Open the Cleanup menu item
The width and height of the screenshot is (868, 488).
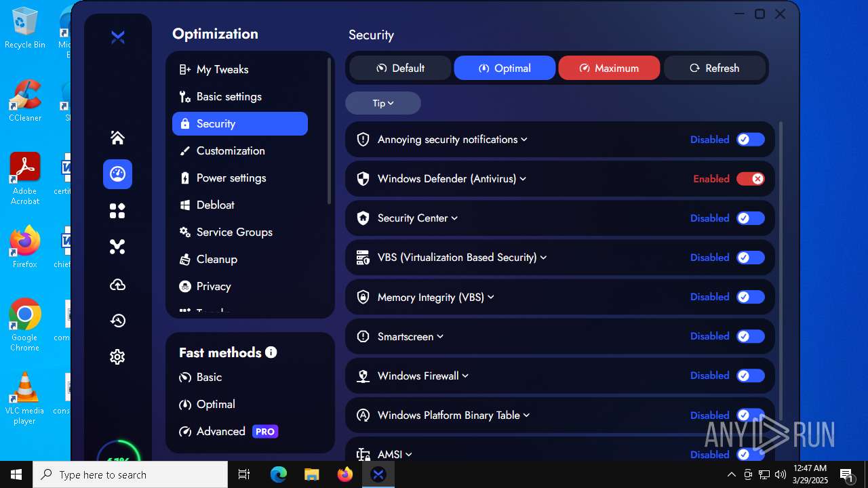point(240,259)
